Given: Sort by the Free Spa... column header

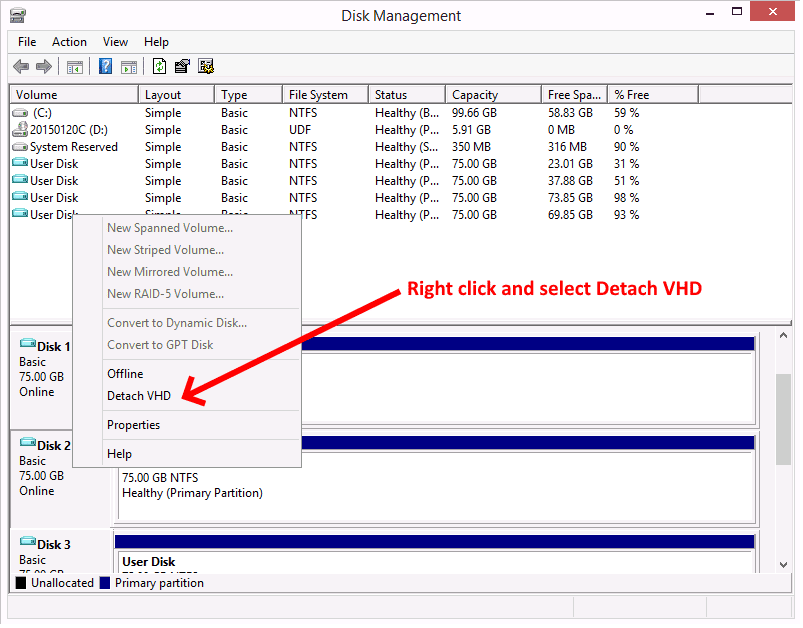Looking at the screenshot, I should click(x=575, y=95).
